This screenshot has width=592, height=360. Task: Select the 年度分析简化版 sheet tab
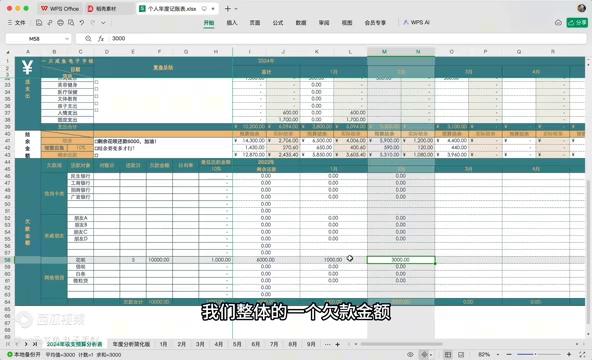pyautogui.click(x=131, y=344)
